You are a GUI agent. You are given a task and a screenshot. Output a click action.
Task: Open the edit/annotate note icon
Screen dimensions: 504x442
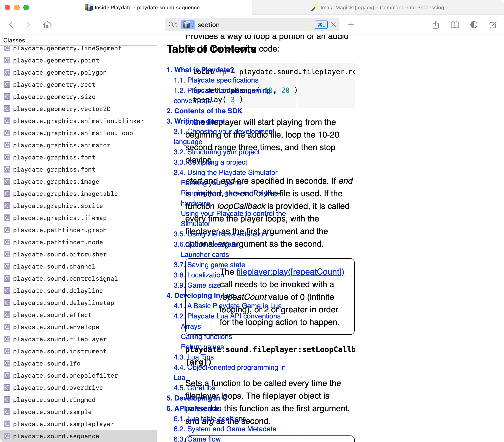pos(493,25)
